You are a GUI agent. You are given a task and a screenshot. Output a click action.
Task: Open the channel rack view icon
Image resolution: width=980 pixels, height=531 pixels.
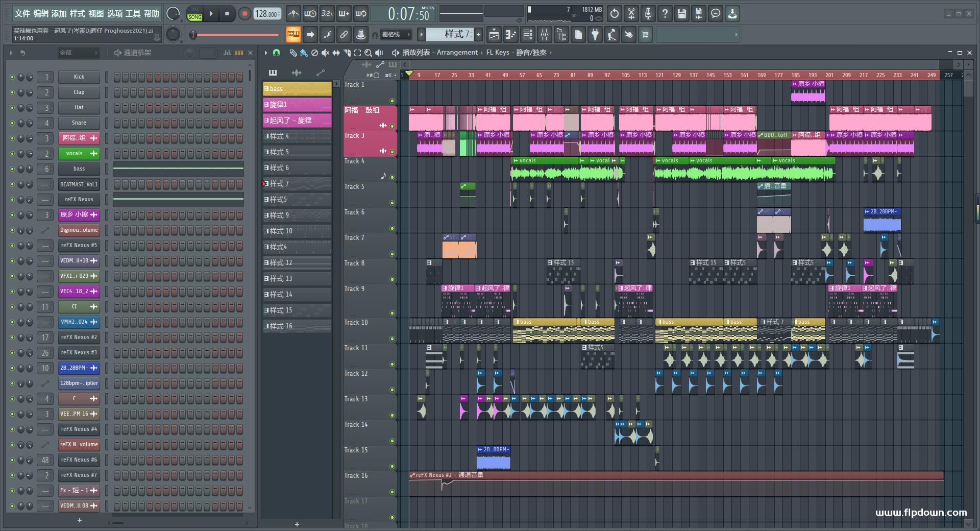[528, 35]
